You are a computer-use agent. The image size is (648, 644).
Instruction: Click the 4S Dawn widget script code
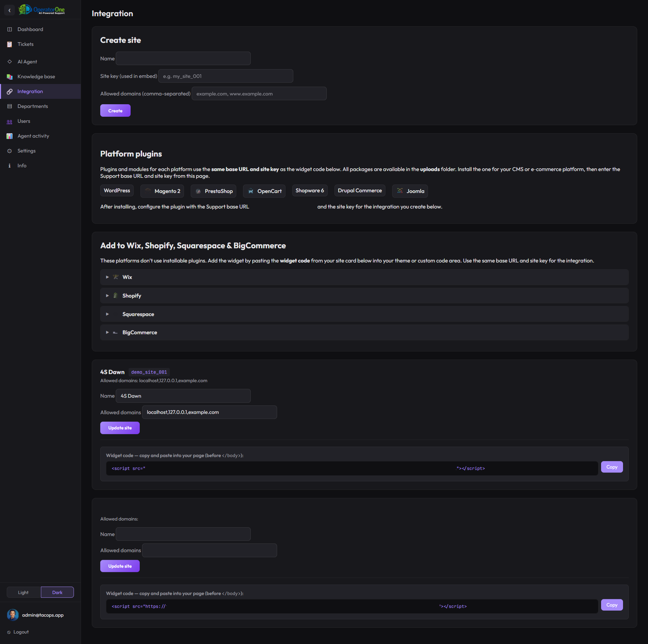click(x=352, y=469)
